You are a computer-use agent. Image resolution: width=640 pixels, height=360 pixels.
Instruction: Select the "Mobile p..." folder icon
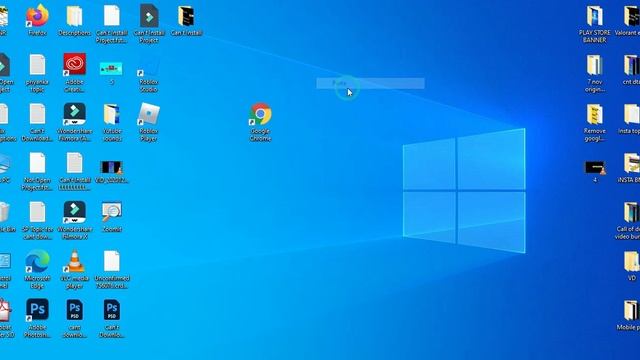click(632, 310)
